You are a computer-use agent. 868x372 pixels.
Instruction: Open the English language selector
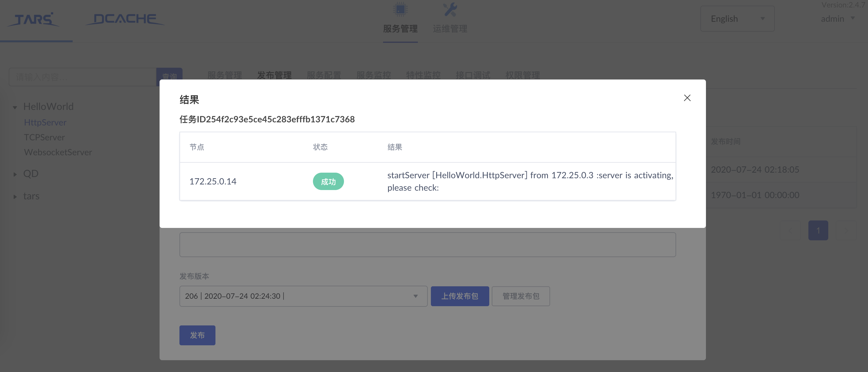tap(737, 19)
